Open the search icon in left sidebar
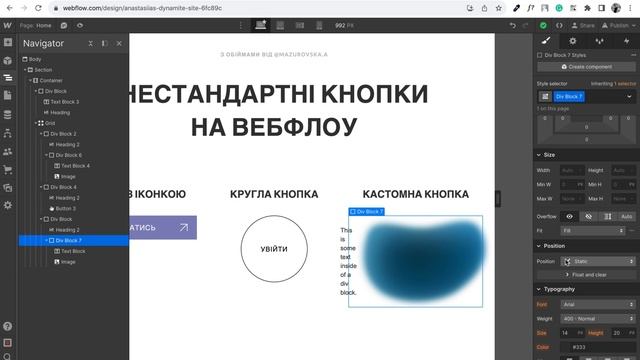This screenshot has height=360, width=640. tap(7, 356)
